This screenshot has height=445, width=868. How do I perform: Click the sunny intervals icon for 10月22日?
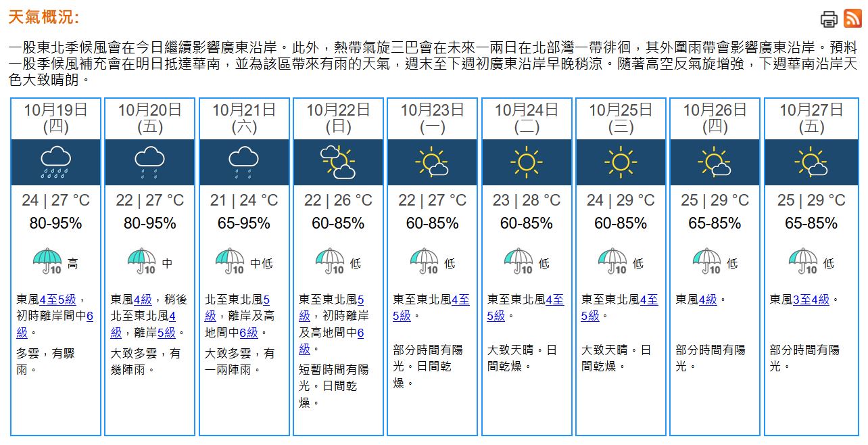click(x=338, y=162)
